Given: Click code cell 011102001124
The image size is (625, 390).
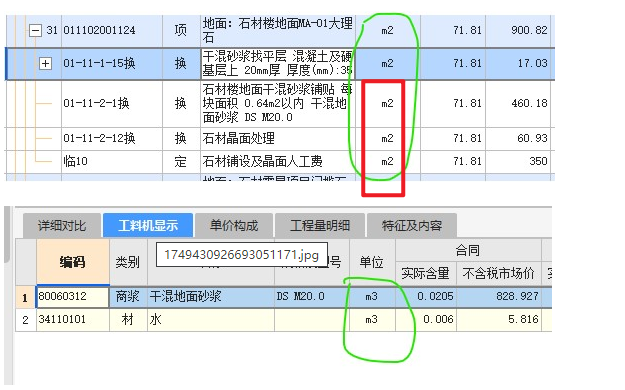Looking at the screenshot, I should 99,30.
